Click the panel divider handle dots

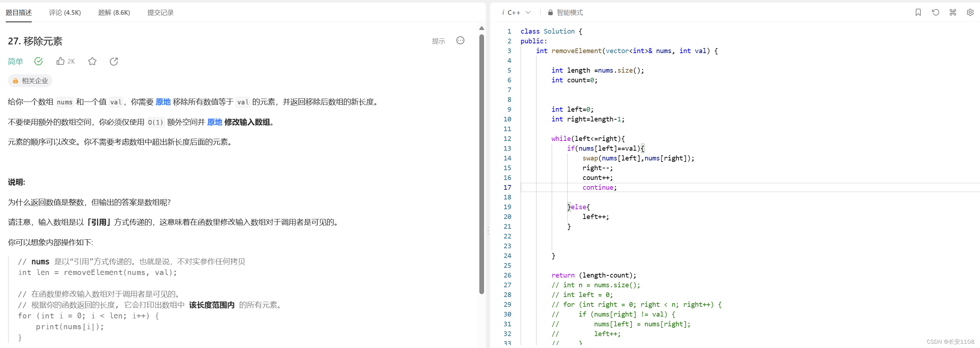coord(488,230)
